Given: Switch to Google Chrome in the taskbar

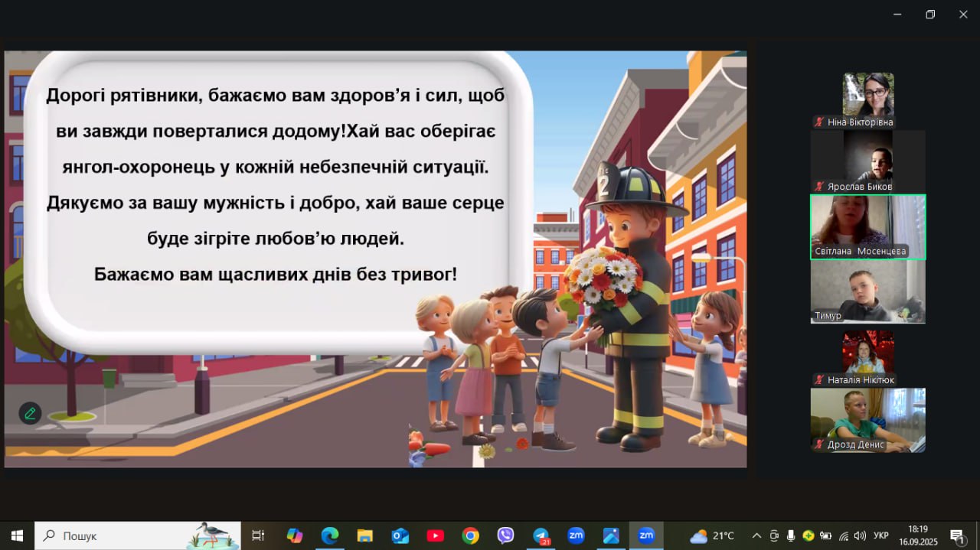Looking at the screenshot, I should (470, 535).
